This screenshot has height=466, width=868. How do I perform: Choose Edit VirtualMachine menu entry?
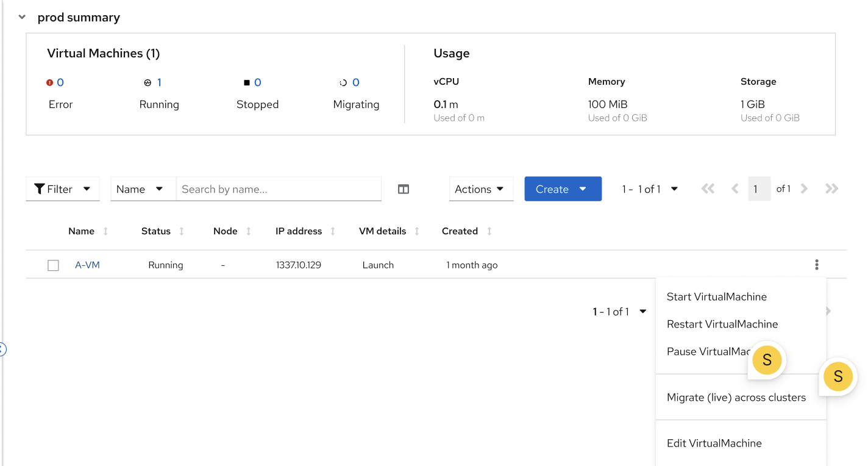714,443
